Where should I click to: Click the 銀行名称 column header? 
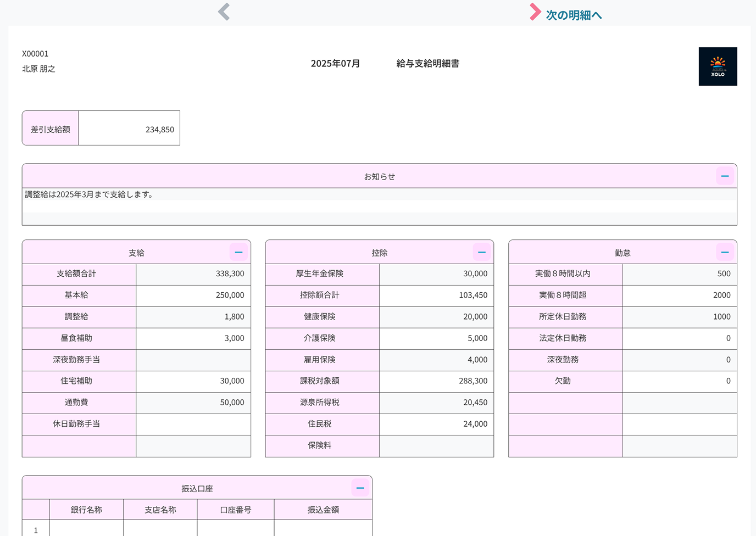pos(86,510)
